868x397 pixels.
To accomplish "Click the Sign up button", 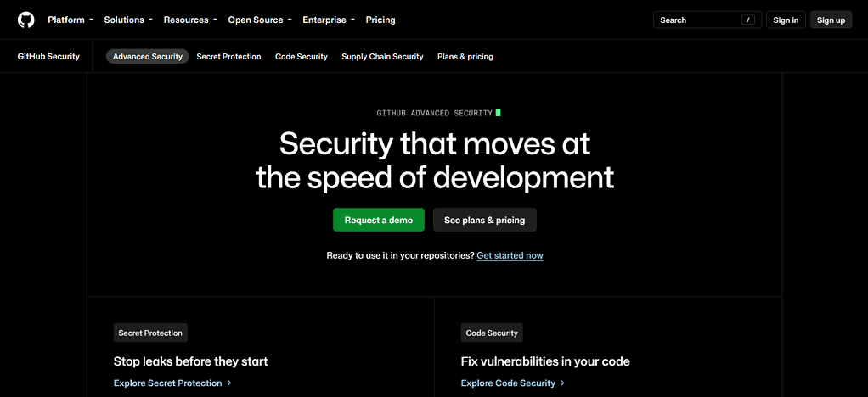I will point(831,20).
